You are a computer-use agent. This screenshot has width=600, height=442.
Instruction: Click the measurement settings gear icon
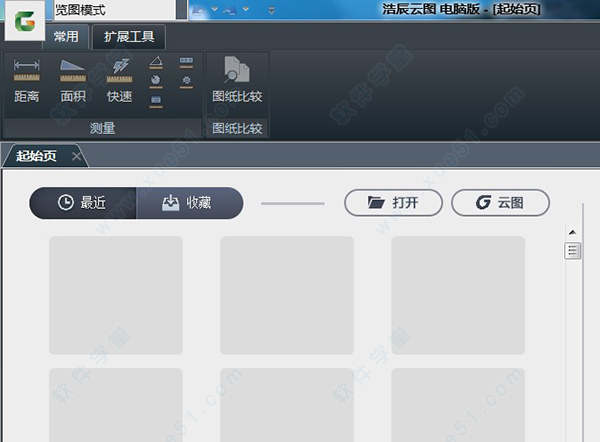point(186,81)
